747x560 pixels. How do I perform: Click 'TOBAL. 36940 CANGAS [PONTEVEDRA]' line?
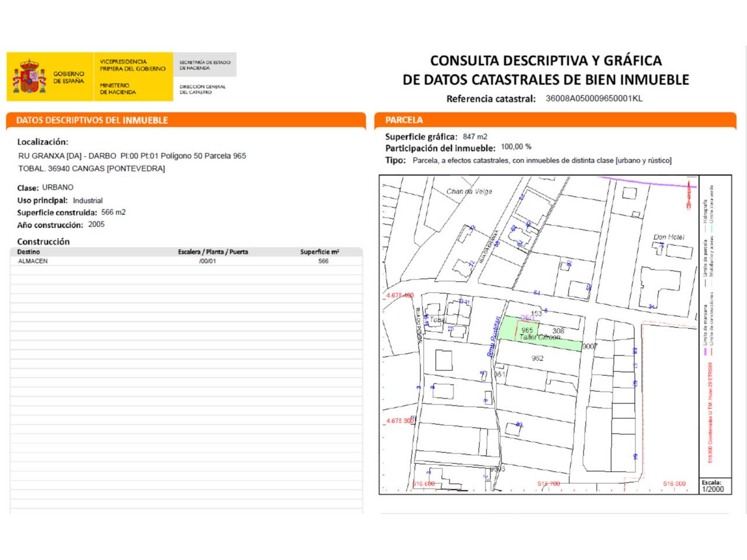click(92, 169)
